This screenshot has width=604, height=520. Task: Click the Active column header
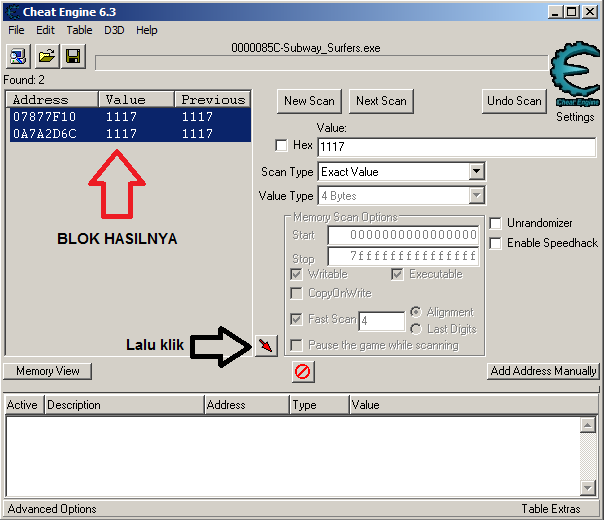[24, 405]
